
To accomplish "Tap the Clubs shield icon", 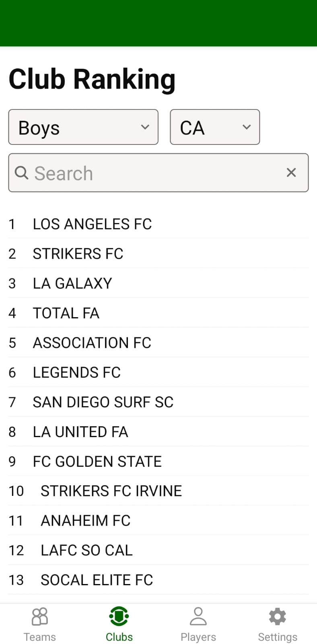I will point(119,617).
